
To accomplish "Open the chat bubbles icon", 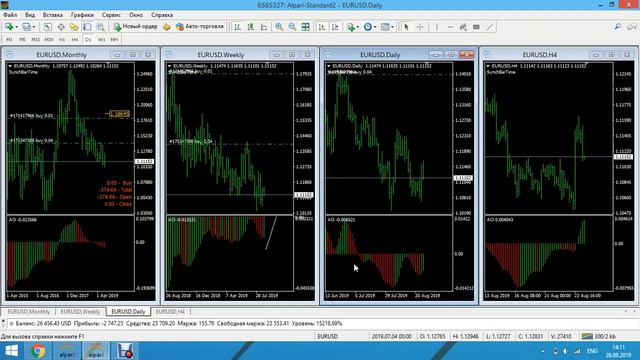I will [631, 27].
